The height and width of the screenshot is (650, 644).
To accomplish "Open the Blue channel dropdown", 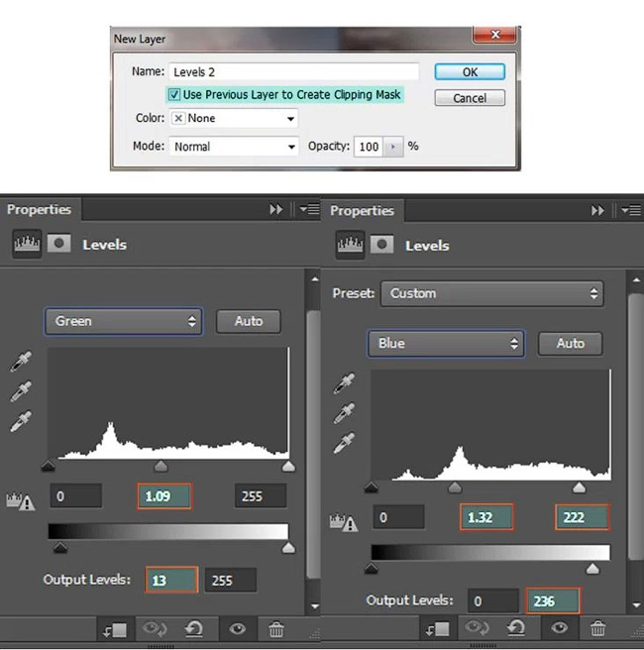I will point(446,343).
